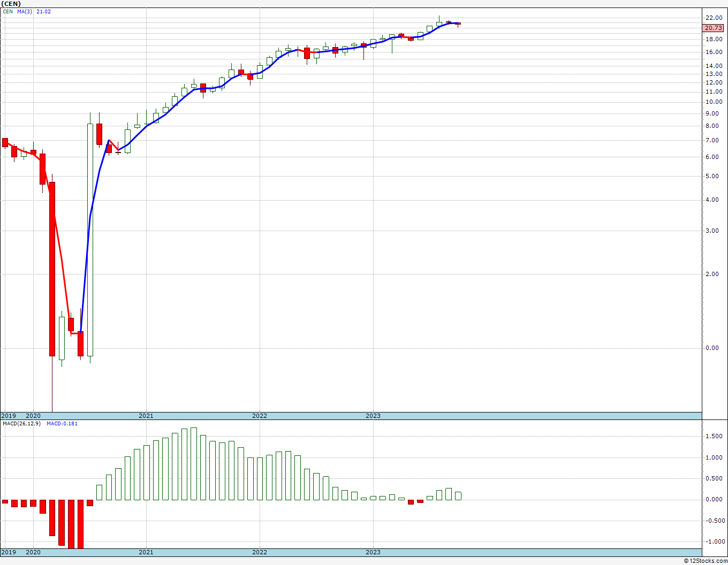Image resolution: width=728 pixels, height=565 pixels.
Task: Click the tall hollow candlestick of the 2020 rebound
Action: [x=90, y=240]
